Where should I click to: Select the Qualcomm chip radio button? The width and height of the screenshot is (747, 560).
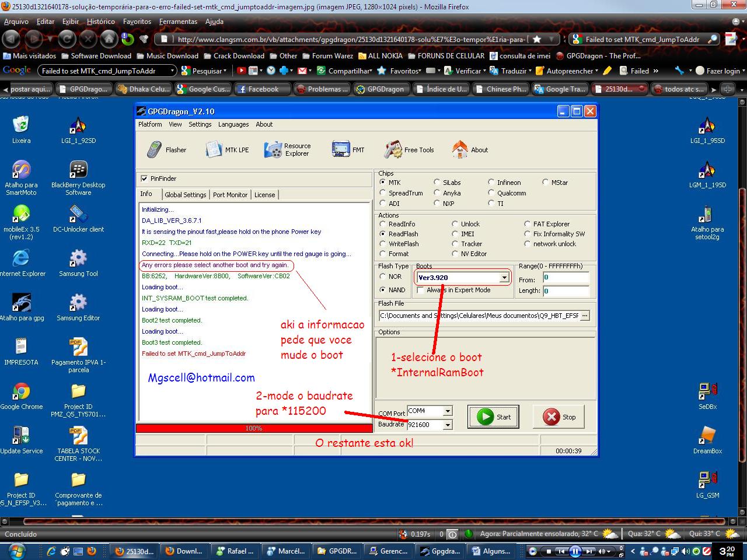tap(491, 193)
